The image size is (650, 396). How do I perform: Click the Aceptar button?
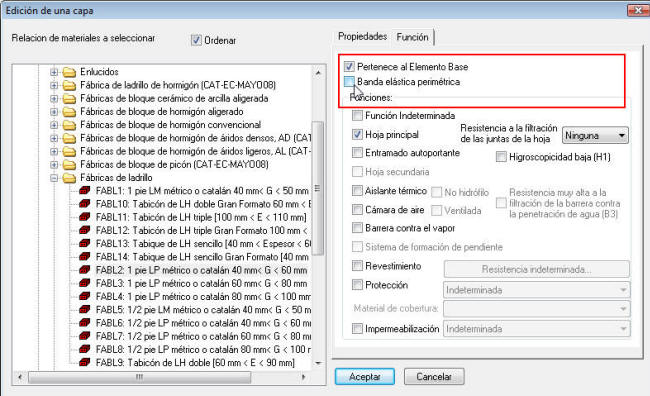tap(365, 377)
